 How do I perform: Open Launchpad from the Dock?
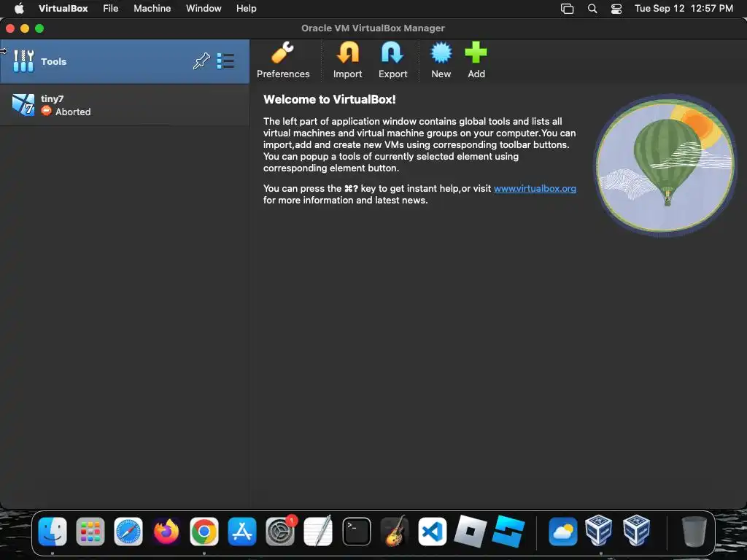coord(90,532)
